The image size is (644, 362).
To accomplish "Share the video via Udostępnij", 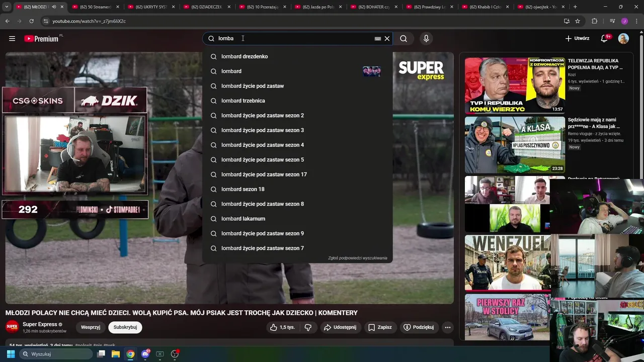I will tap(340, 327).
